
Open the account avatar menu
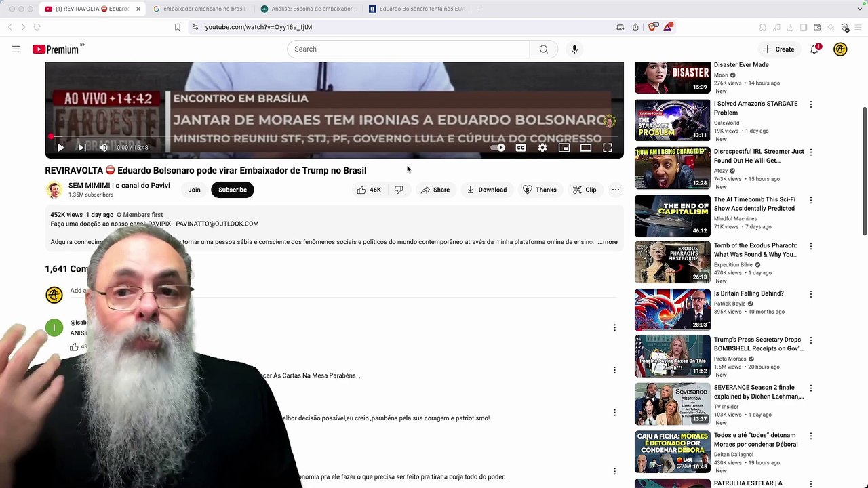click(840, 49)
